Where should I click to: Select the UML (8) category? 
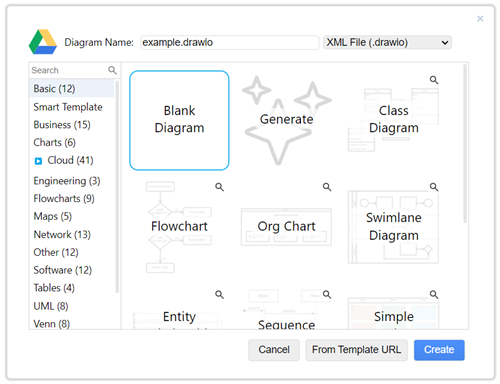[51, 306]
